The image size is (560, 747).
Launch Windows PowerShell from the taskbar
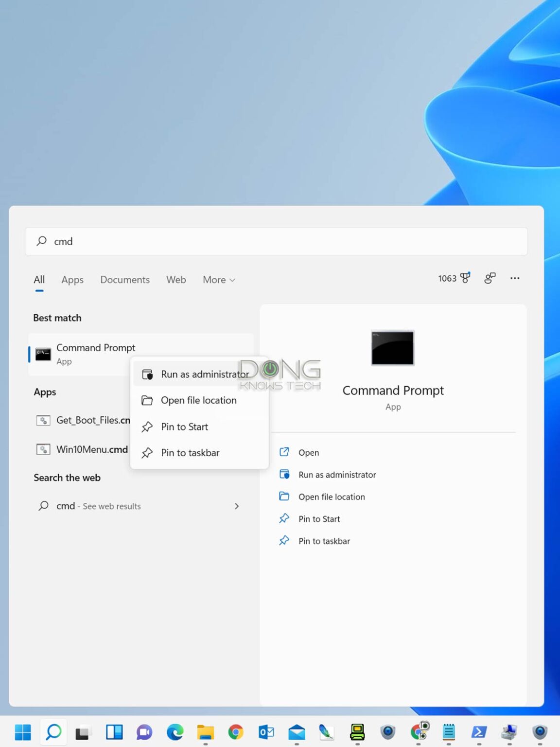[479, 732]
